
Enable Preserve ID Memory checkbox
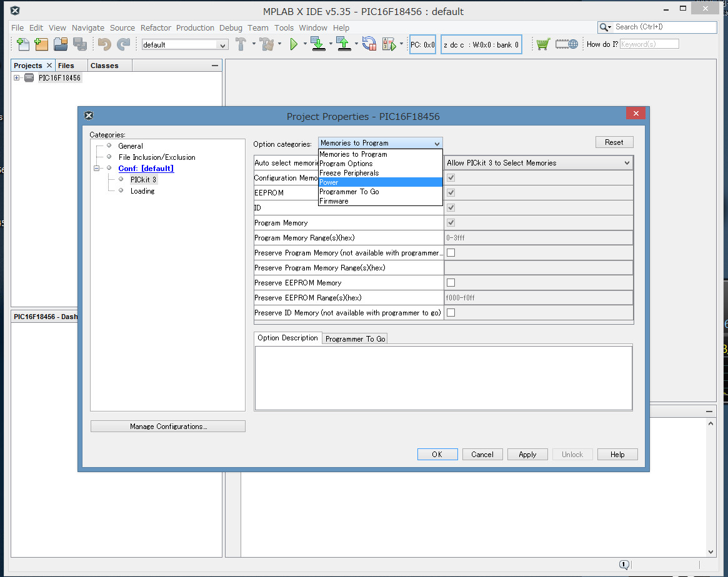[x=451, y=313]
